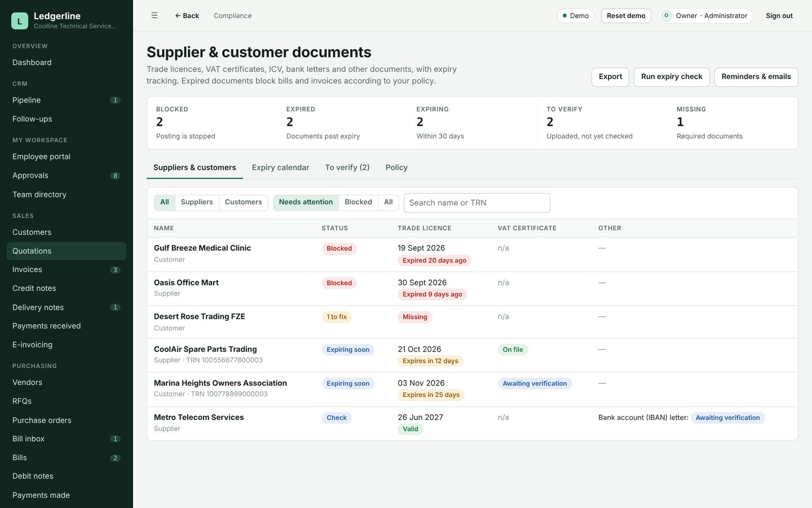Open Purchase orders in the sidebar

click(x=67, y=421)
